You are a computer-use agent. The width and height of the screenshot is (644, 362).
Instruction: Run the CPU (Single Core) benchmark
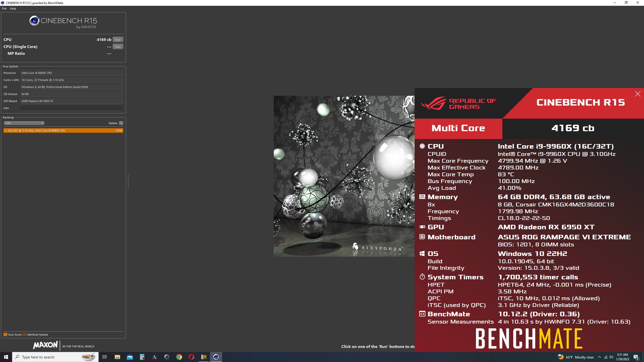pos(118,47)
